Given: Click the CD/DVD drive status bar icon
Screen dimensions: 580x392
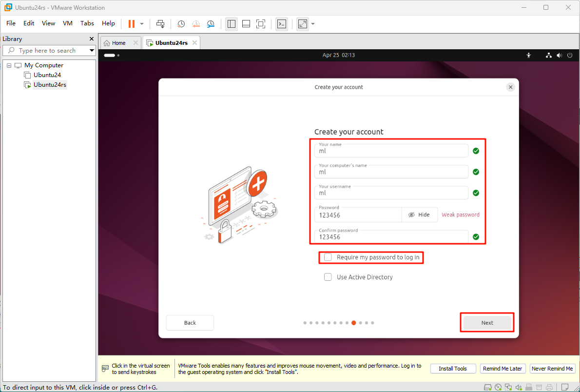Looking at the screenshot, I should click(x=498, y=388).
